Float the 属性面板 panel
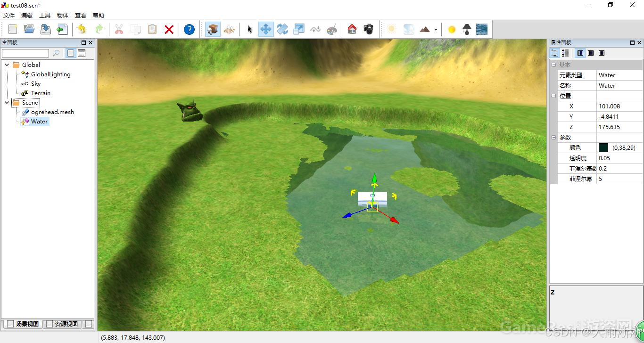The image size is (644, 343). pos(632,42)
